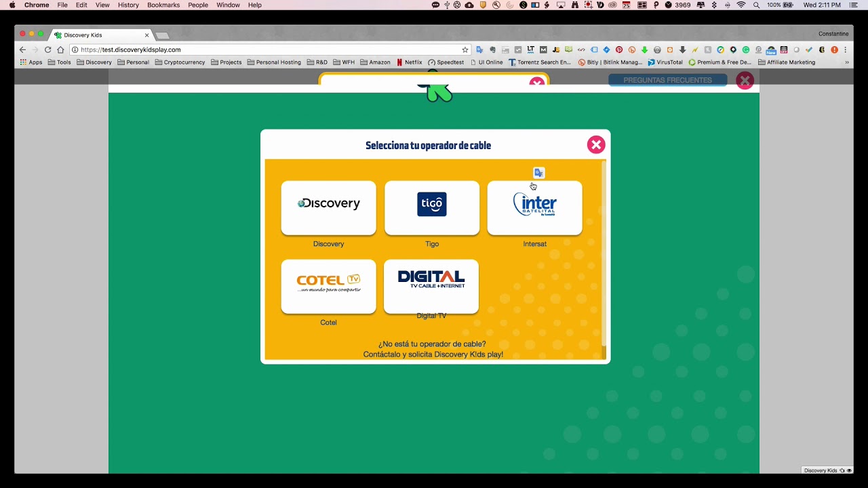
Task: Click the operator list vertical scrollbar
Action: 604,254
